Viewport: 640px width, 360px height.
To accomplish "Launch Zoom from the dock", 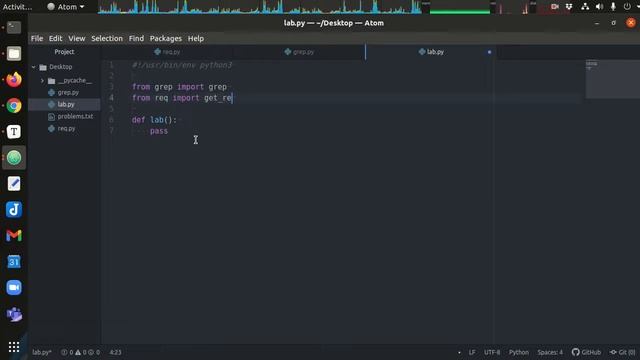I will [14, 288].
